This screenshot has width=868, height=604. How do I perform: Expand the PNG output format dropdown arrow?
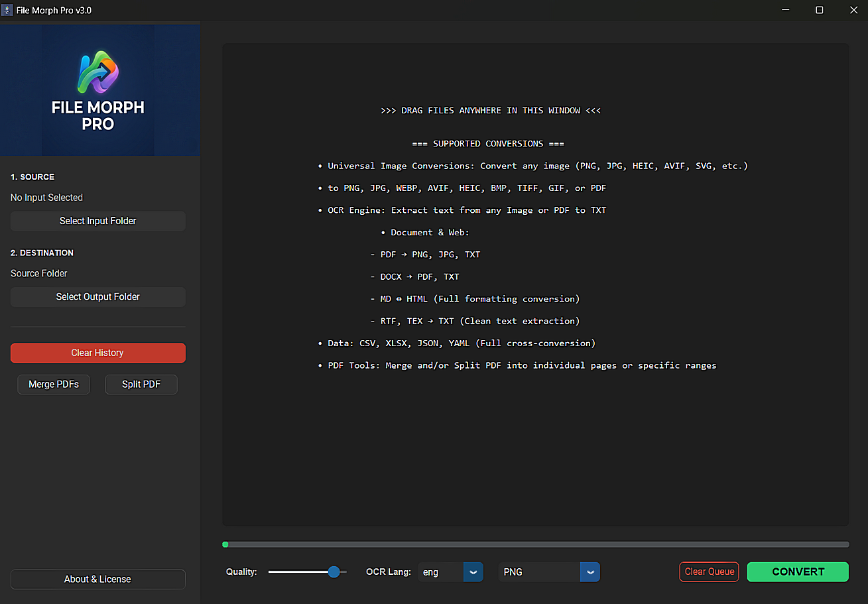[x=590, y=572]
